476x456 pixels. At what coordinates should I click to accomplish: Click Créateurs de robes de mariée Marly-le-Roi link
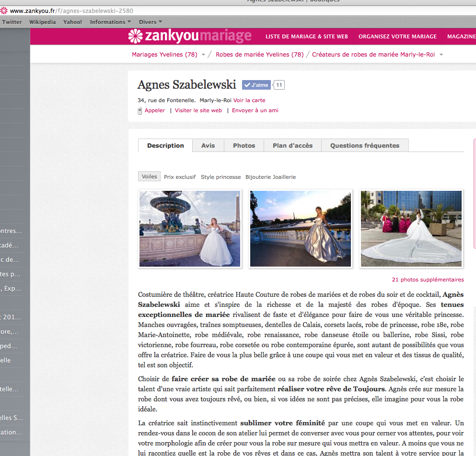click(373, 55)
